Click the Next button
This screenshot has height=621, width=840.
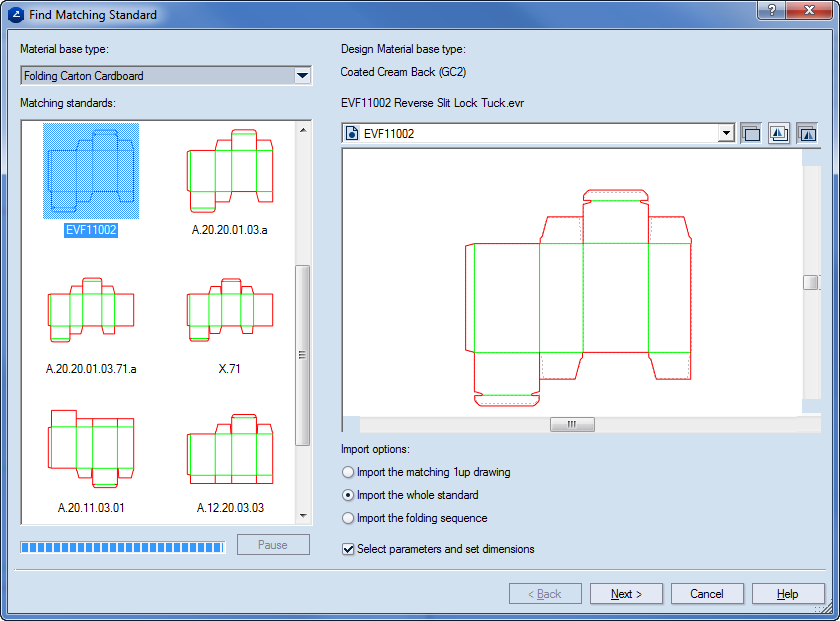tap(627, 594)
